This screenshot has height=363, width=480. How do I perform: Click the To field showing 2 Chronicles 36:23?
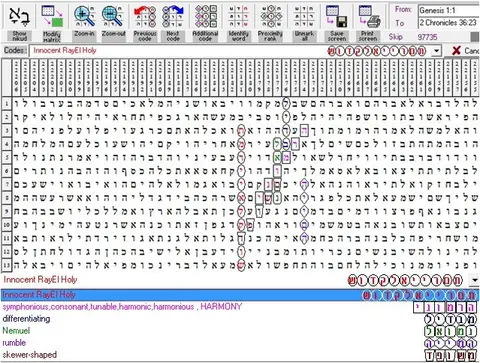pyautogui.click(x=449, y=23)
